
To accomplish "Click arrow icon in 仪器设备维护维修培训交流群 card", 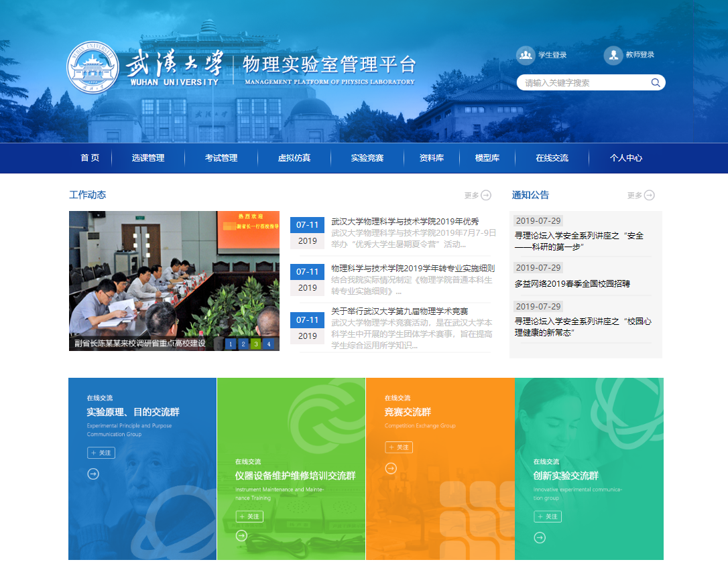I will pos(242,536).
